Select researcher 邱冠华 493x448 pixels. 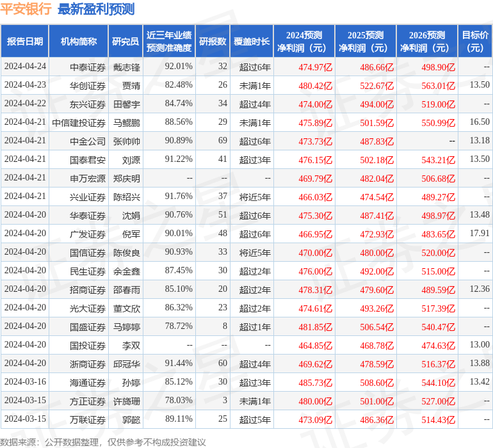[127, 364]
